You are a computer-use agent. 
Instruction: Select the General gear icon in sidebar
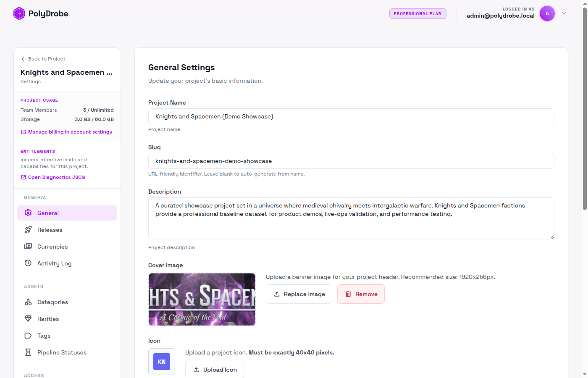pyautogui.click(x=28, y=213)
